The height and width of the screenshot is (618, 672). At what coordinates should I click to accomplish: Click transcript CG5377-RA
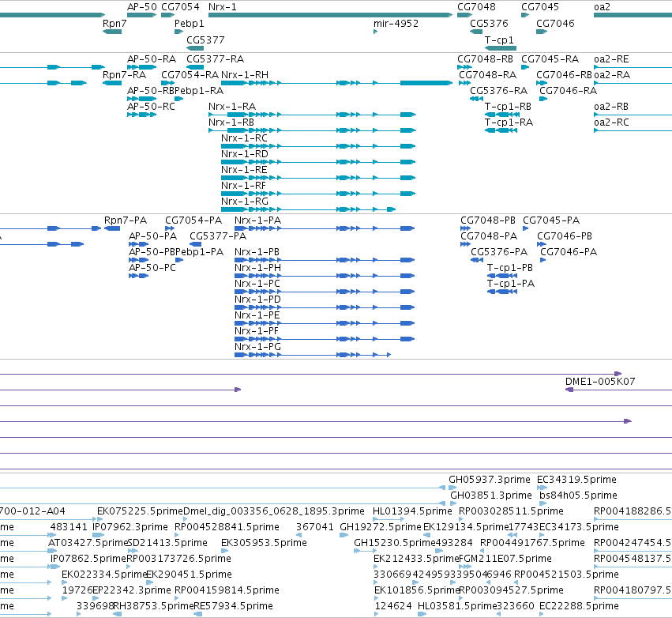point(215,59)
